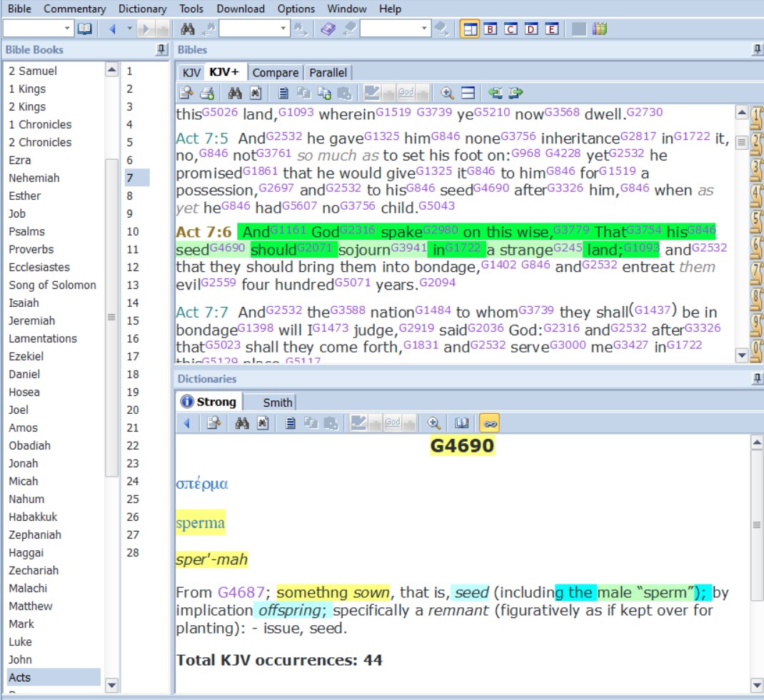The image size is (764, 700).
Task: Pin the Dictionaries panel
Action: point(757,378)
